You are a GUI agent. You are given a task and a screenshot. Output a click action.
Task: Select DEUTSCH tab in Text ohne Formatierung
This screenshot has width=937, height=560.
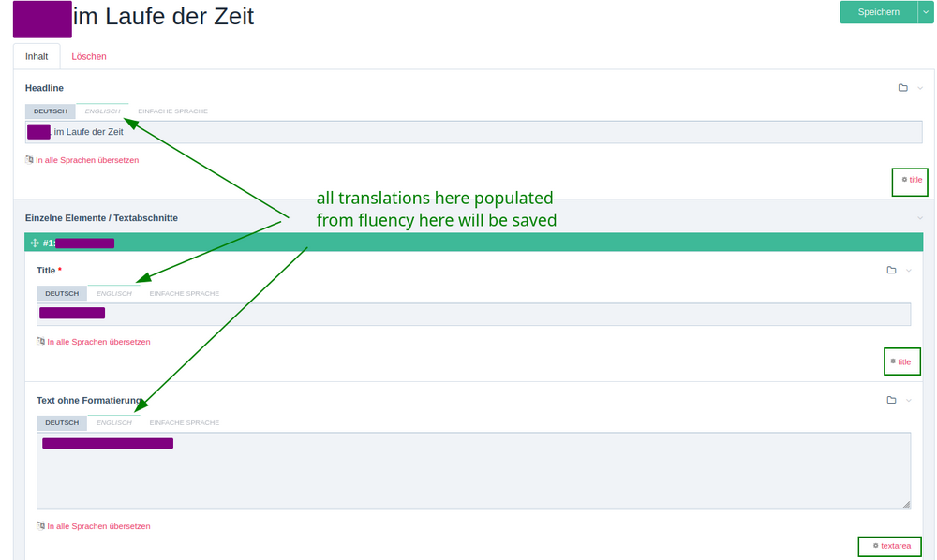tap(62, 422)
